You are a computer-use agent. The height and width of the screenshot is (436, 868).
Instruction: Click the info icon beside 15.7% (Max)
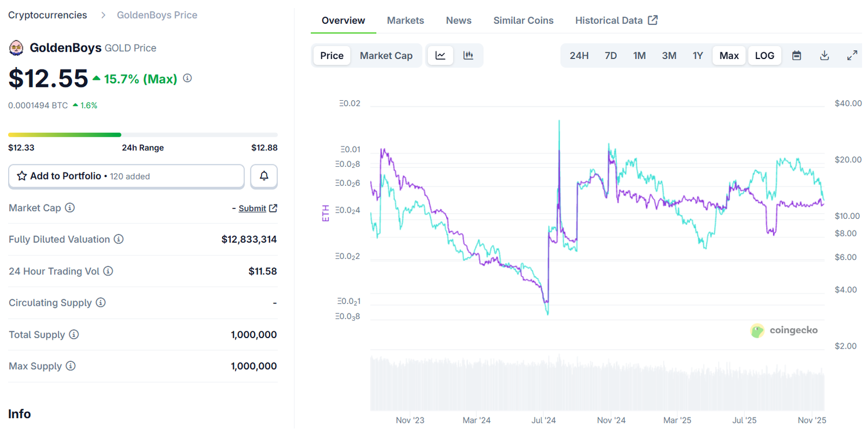(x=186, y=78)
